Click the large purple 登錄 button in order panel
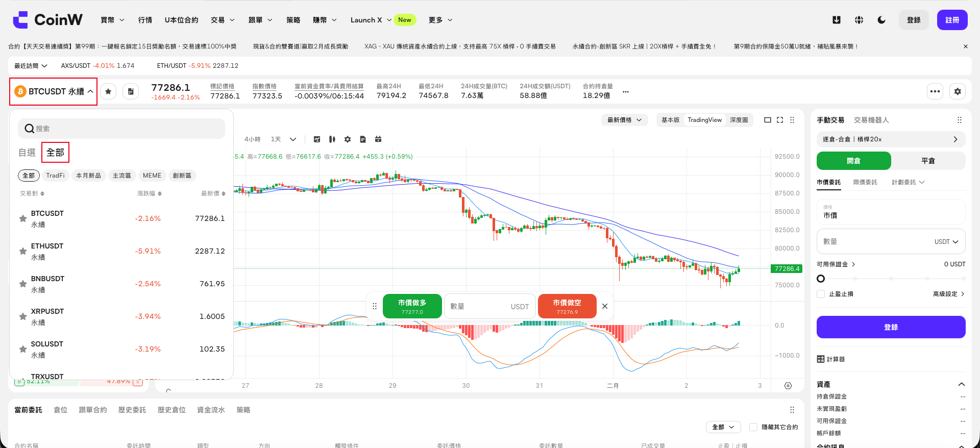This screenshot has width=980, height=448. click(x=891, y=327)
